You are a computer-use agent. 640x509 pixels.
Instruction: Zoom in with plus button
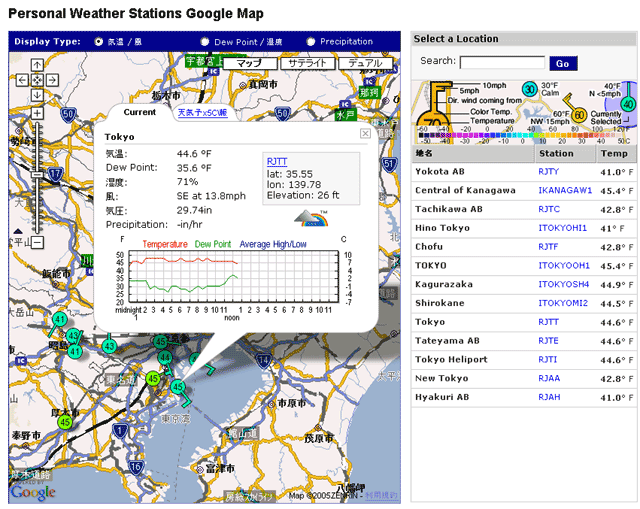point(37,113)
